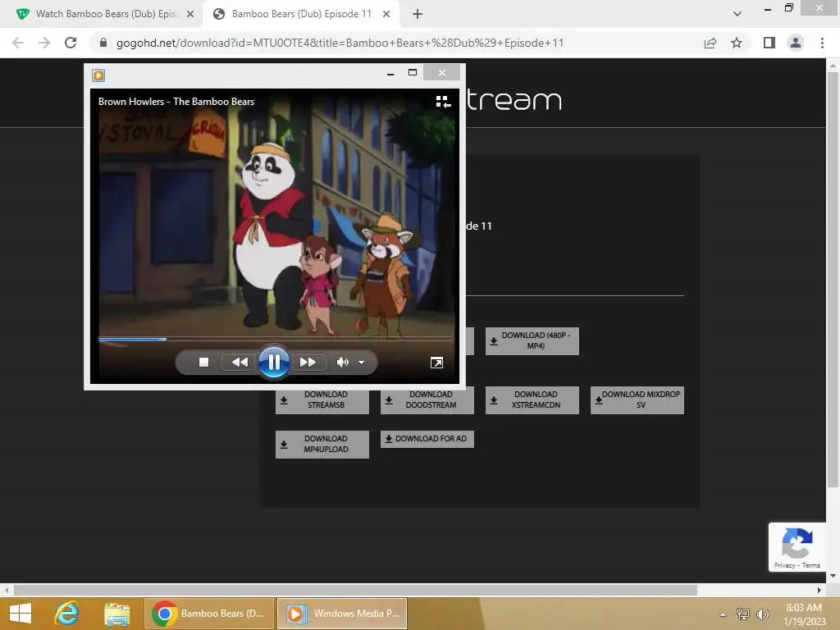Click reCAPTCHA Privacy link
This screenshot has width=840, height=630.
[x=784, y=565]
